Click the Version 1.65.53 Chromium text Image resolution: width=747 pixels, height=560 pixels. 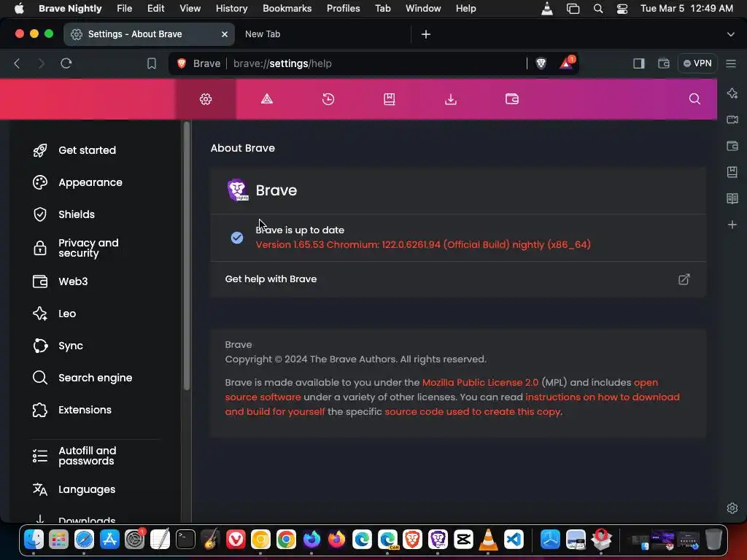(x=423, y=245)
